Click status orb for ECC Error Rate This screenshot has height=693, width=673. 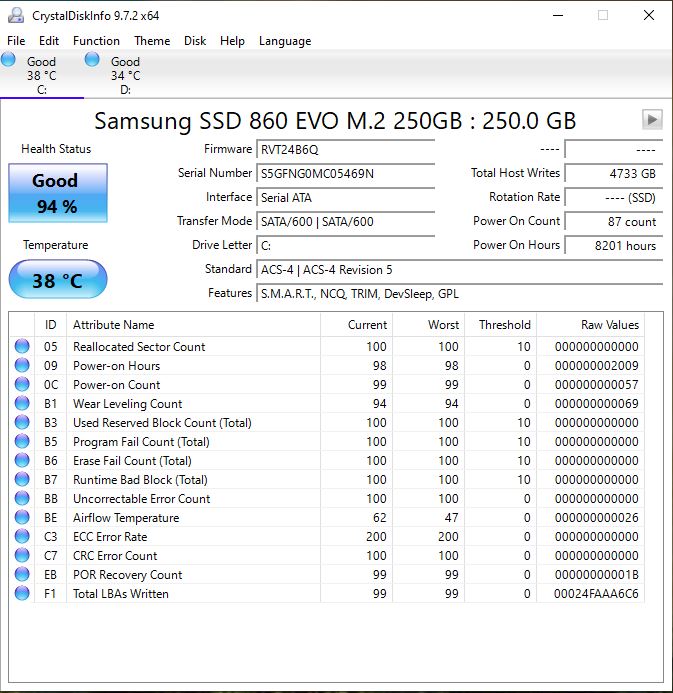[x=22, y=536]
